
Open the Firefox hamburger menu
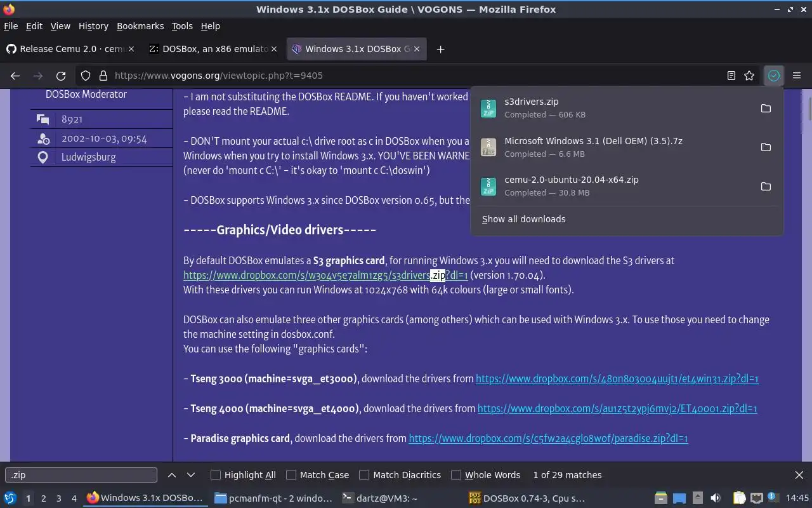pos(797,76)
